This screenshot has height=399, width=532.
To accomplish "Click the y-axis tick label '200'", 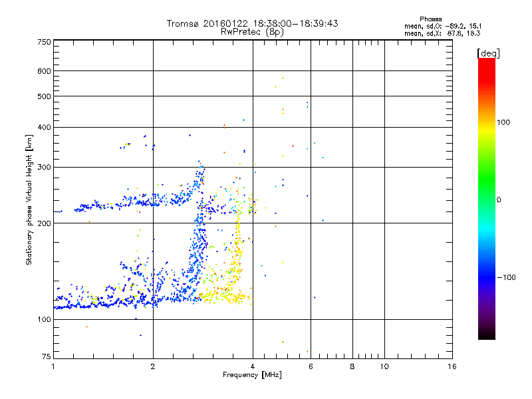I will click(x=44, y=223).
